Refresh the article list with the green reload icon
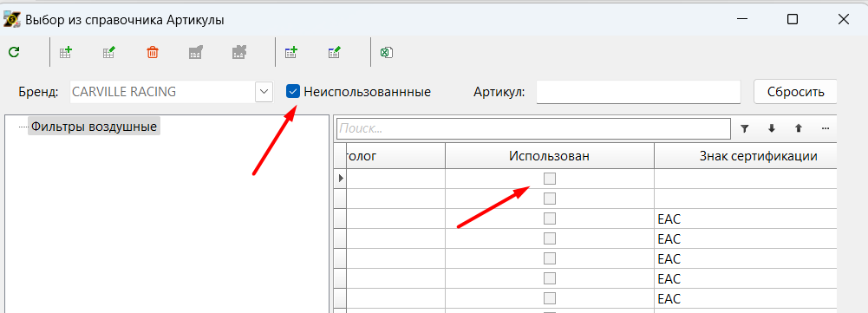This screenshot has height=313, width=868. click(x=15, y=53)
